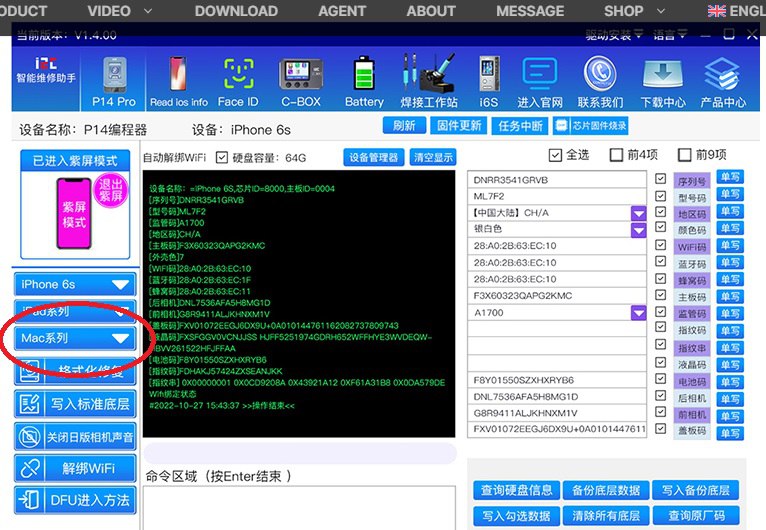This screenshot has width=766, height=530.
Task: Click the 查询原厂码 button
Action: click(696, 515)
